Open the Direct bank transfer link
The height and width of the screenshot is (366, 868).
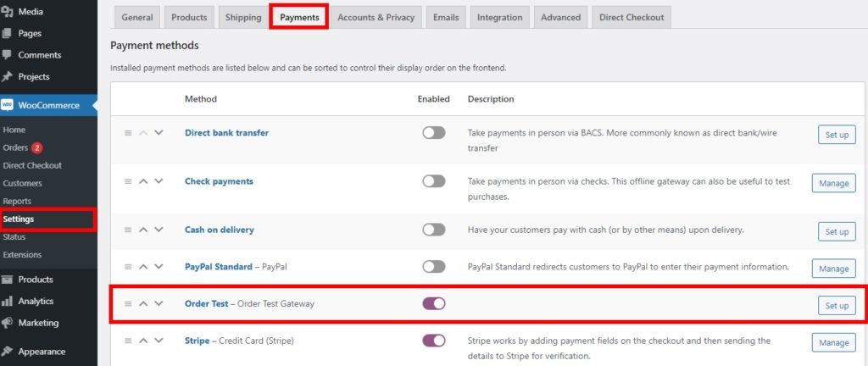227,133
